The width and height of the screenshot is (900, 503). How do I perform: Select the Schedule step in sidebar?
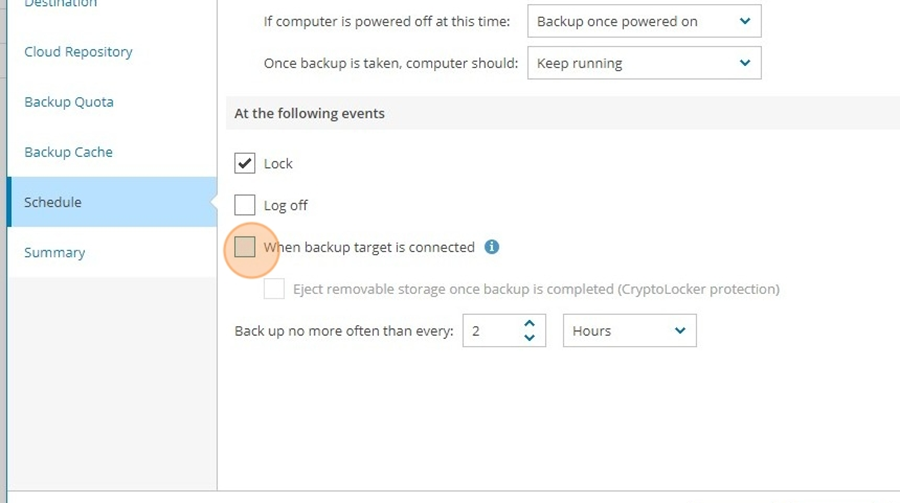coord(112,202)
